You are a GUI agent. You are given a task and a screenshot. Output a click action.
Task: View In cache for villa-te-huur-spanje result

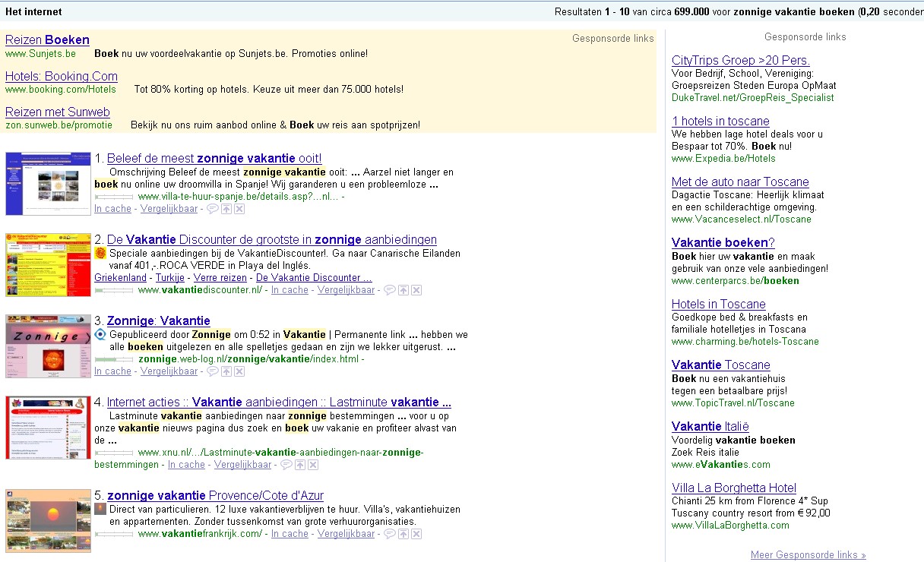tap(112, 209)
